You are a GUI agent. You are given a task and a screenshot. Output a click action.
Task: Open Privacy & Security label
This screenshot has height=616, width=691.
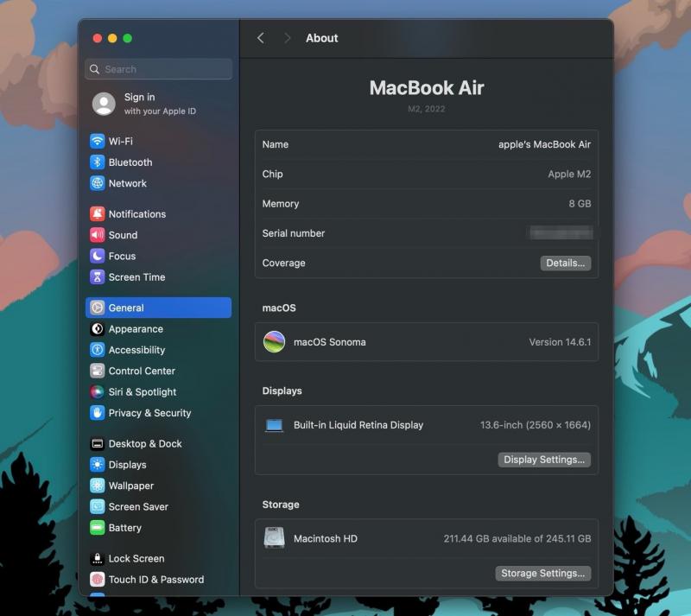[x=149, y=413]
